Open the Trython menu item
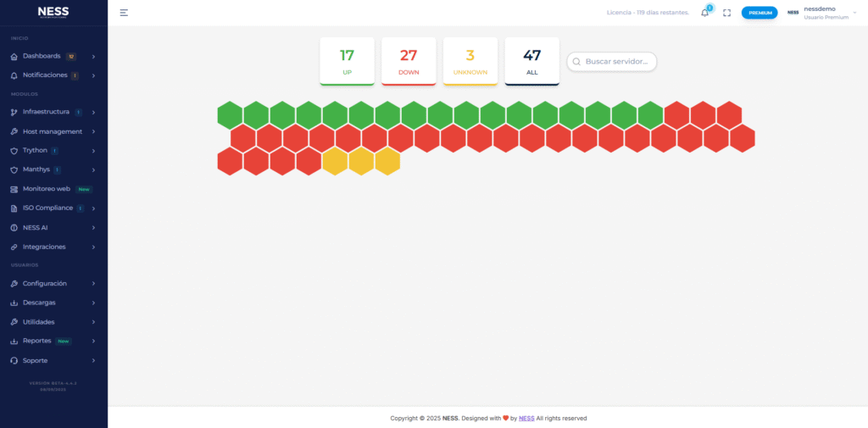868x428 pixels. (36, 150)
